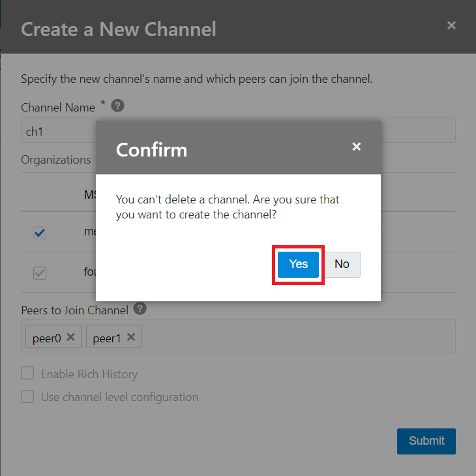The width and height of the screenshot is (476, 476).
Task: Close the Confirm dialog with X
Action: point(357,147)
